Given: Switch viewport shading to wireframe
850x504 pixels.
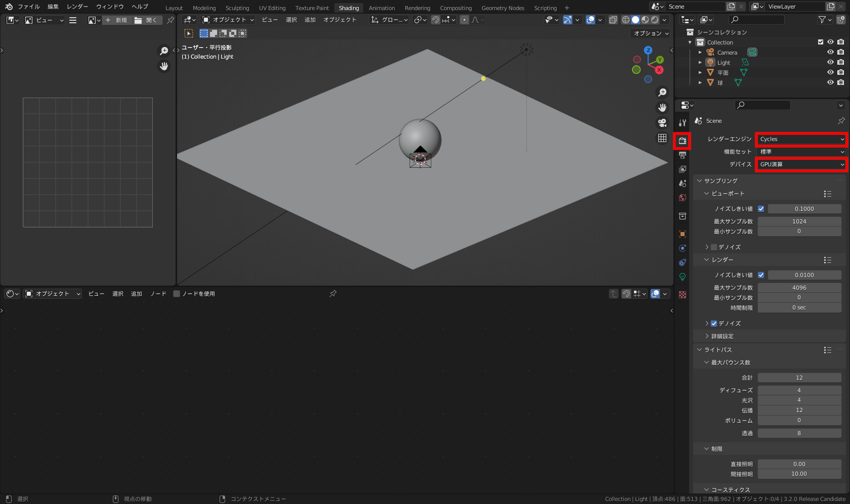Looking at the screenshot, I should [626, 20].
